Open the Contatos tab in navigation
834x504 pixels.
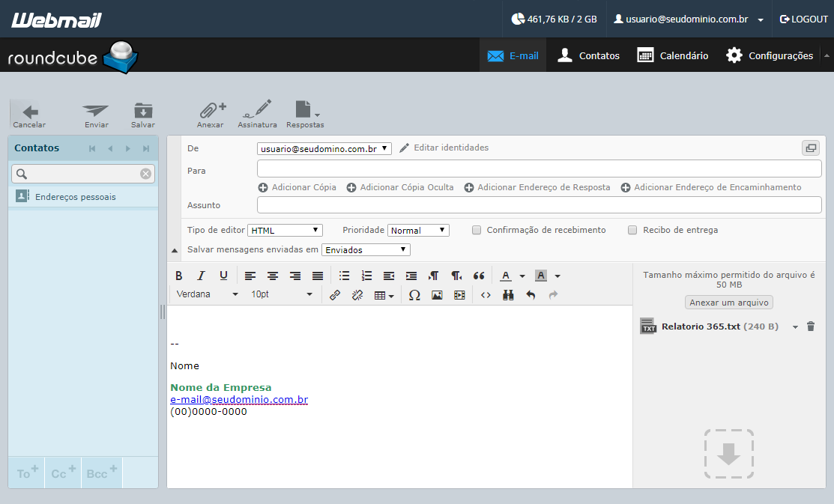tap(588, 55)
